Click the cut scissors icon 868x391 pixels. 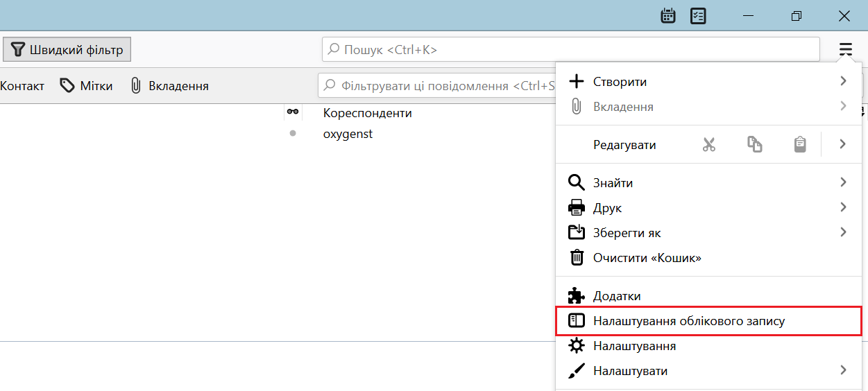708,145
